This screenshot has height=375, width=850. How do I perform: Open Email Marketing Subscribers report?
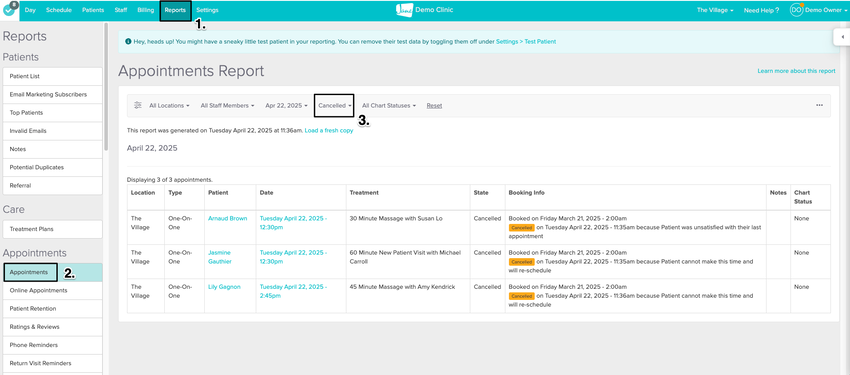(x=53, y=94)
